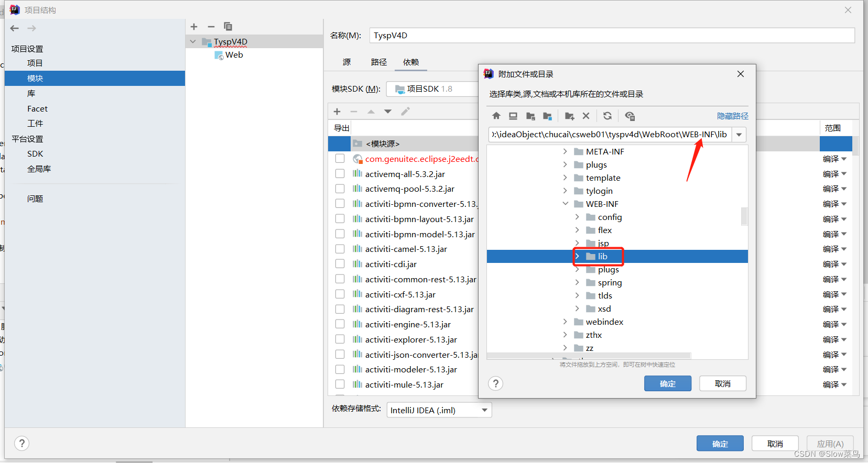The height and width of the screenshot is (463, 868).
Task: Click dependencies list vertical scrollbar
Action: [855, 146]
